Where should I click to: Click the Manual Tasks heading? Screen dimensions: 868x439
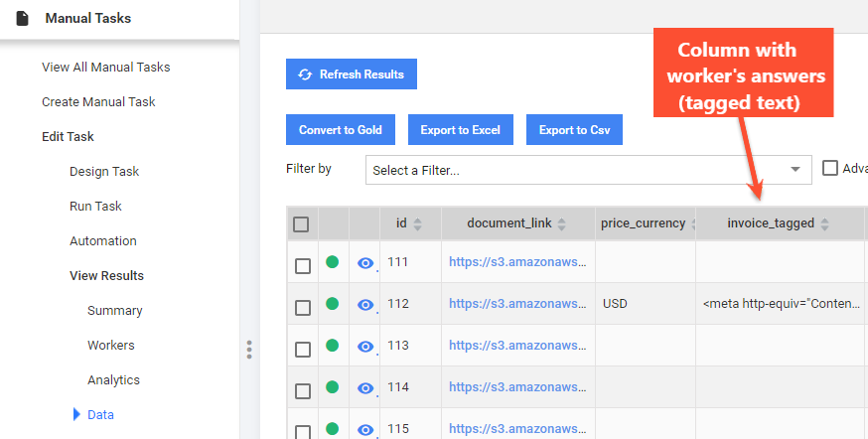(88, 18)
